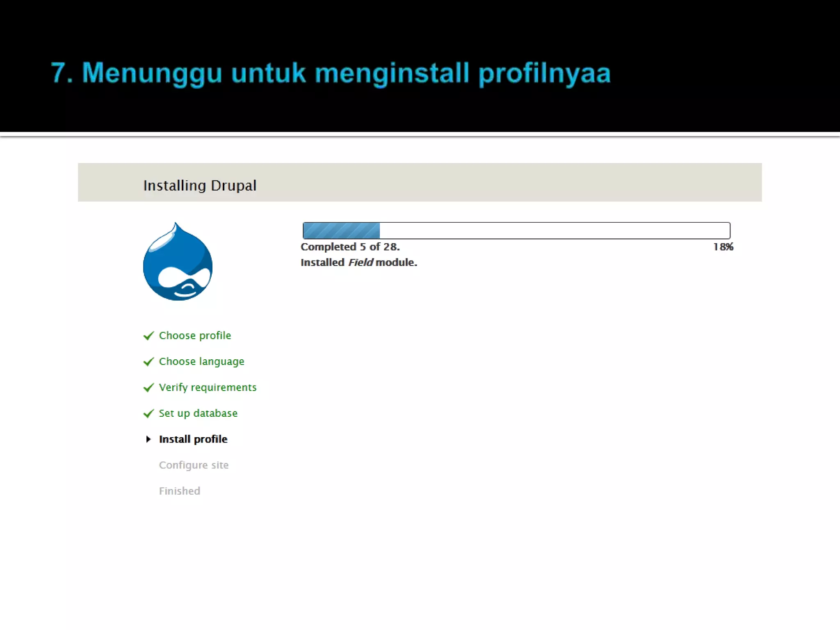Click the greyed Finished step
Image resolution: width=840 pixels, height=630 pixels.
point(180,491)
